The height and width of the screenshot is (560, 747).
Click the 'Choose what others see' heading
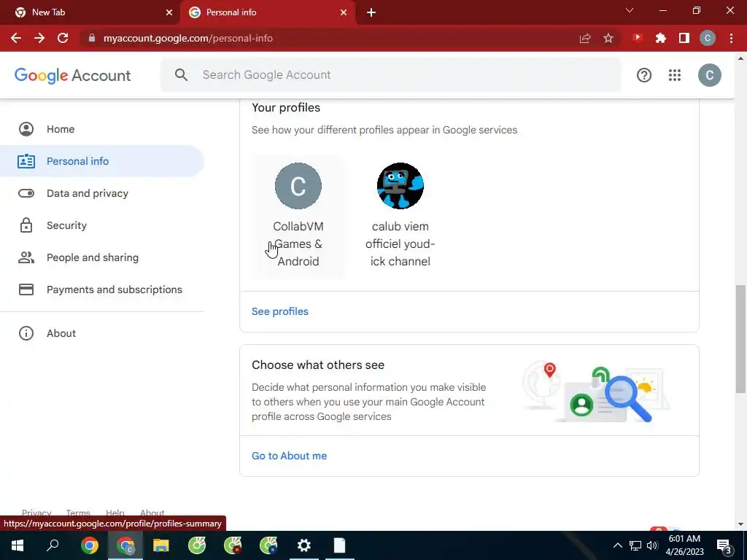318,365
